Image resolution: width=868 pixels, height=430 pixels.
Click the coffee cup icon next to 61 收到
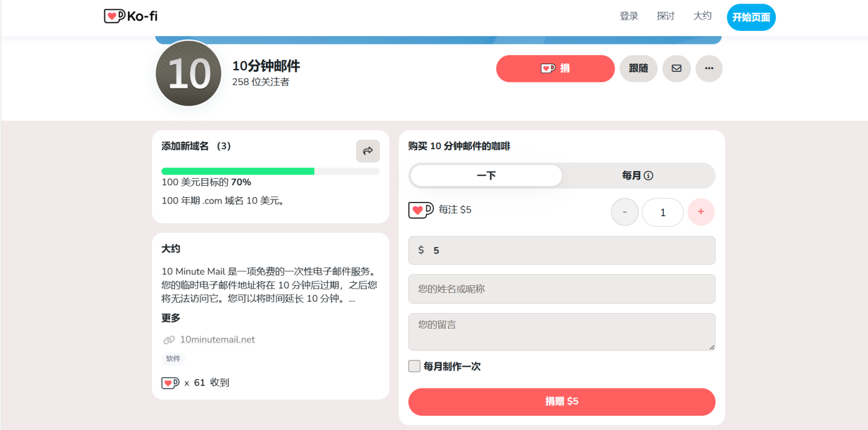coord(170,383)
